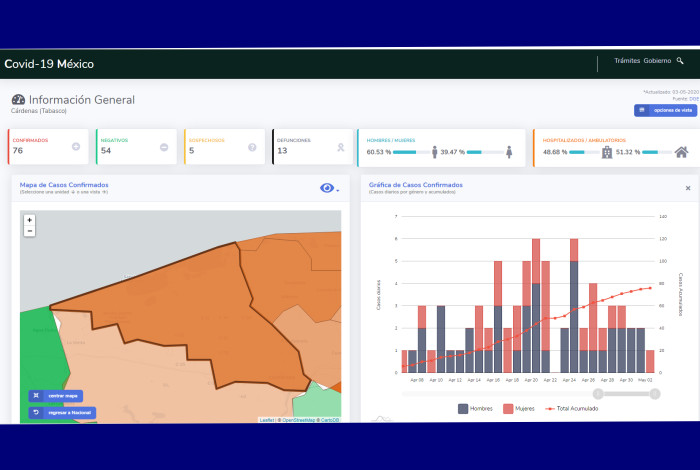Screen dimensions: 700x470
Task: Open the map eye view dropdown
Action: tap(329, 188)
